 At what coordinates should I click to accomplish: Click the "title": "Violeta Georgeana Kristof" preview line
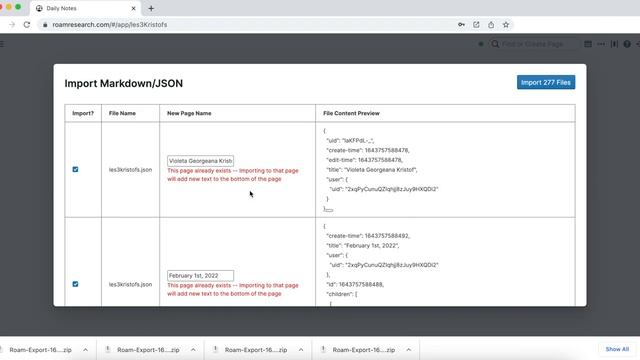coord(372,169)
